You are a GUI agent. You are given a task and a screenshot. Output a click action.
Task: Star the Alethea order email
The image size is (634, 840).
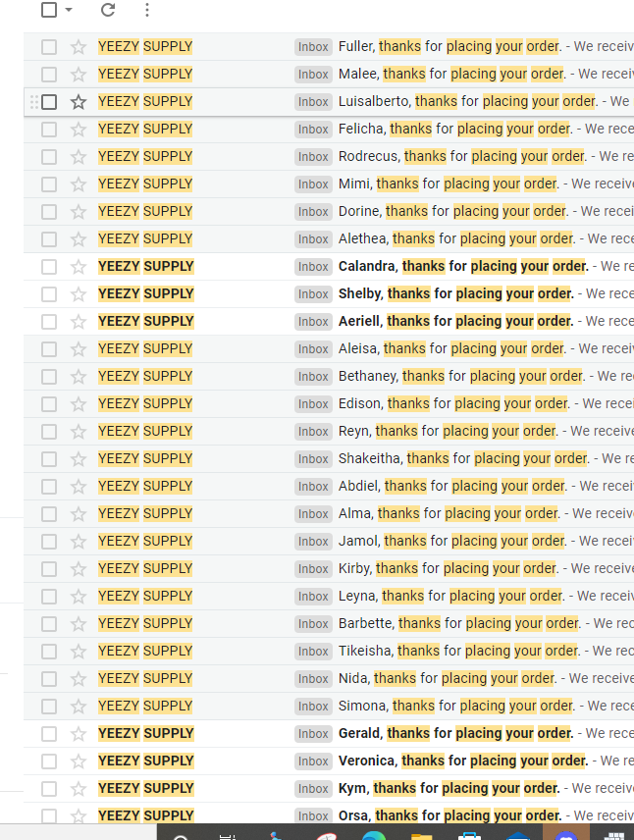[x=79, y=238]
